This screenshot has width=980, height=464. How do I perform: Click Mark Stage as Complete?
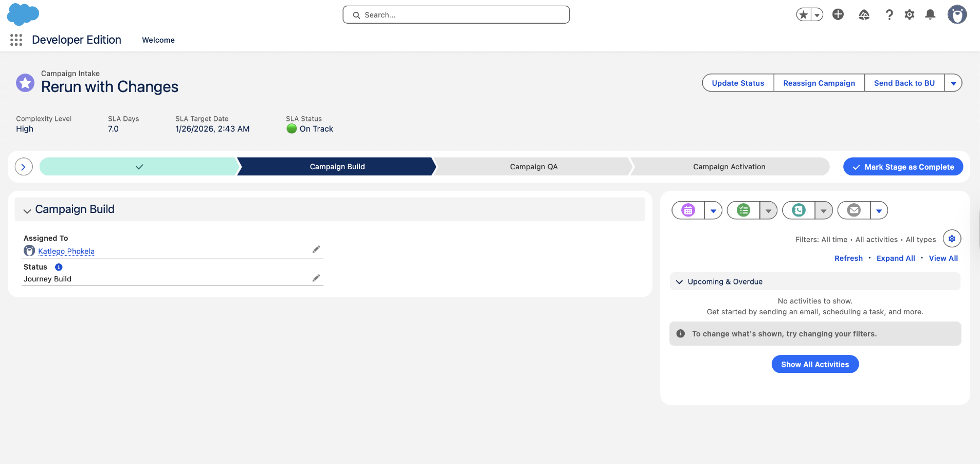coord(903,167)
